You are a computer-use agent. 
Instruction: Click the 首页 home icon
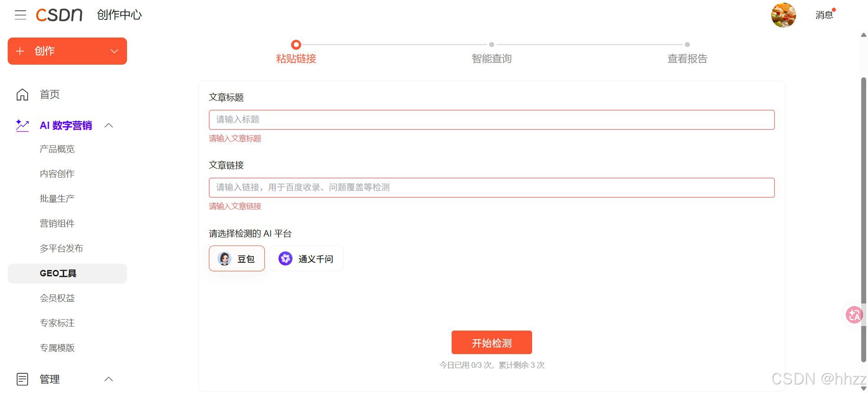pyautogui.click(x=22, y=95)
